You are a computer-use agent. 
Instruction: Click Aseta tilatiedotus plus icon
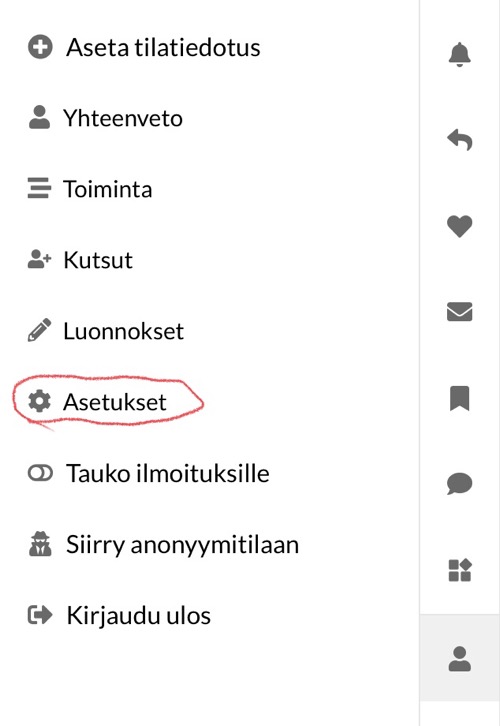click(x=40, y=47)
